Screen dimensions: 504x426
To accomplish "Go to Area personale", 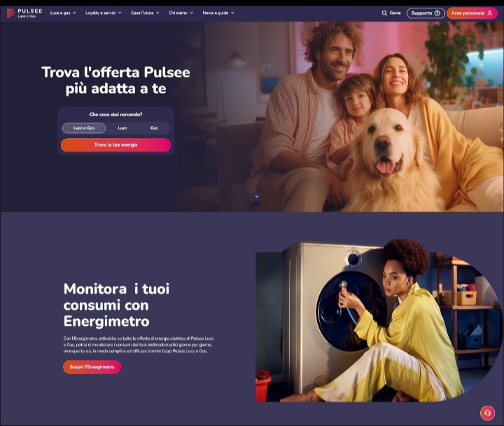I will (472, 13).
